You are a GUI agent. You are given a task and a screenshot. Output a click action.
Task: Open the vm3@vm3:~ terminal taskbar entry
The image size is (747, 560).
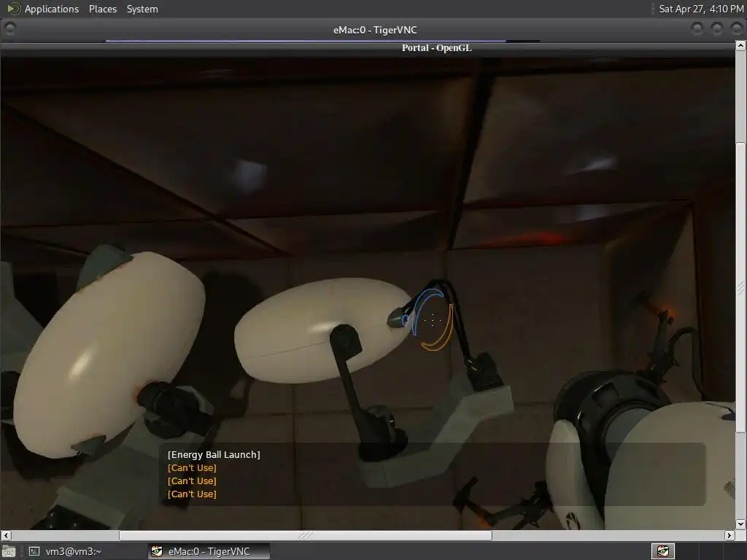[64, 551]
